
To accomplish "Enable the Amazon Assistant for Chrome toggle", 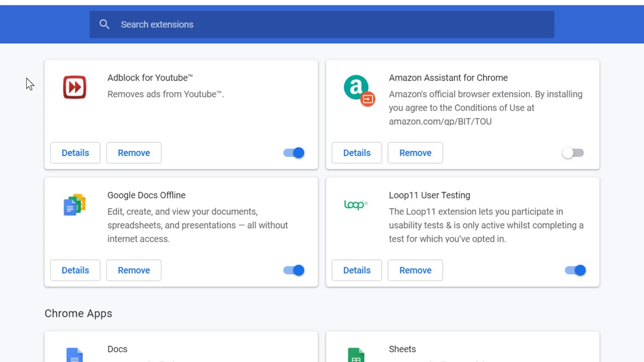I will (573, 153).
